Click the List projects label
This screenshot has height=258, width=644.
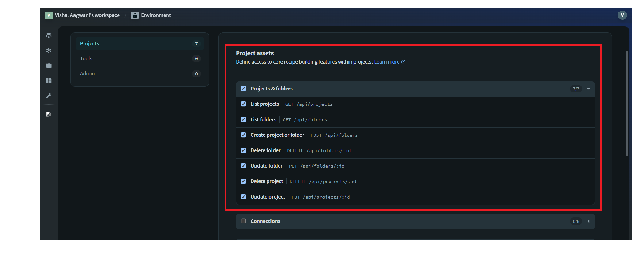[x=264, y=104]
